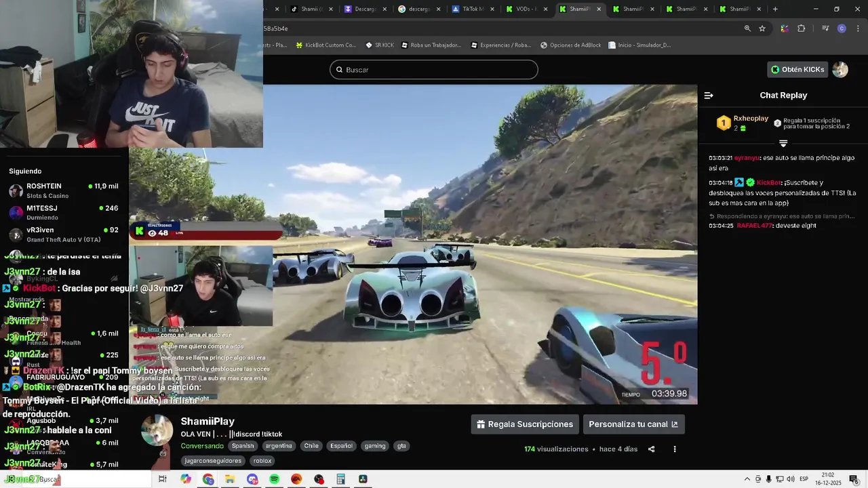
Task: Close the Google descarga tab
Action: coord(439,9)
